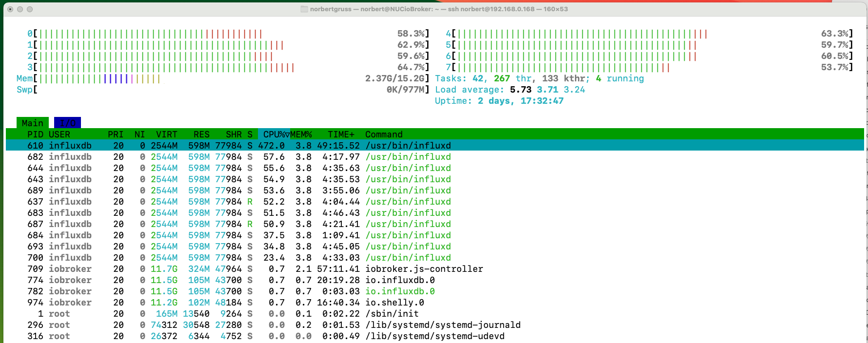Click the 2.37G/15.2G memory value
The width and height of the screenshot is (868, 343).
[x=395, y=78]
